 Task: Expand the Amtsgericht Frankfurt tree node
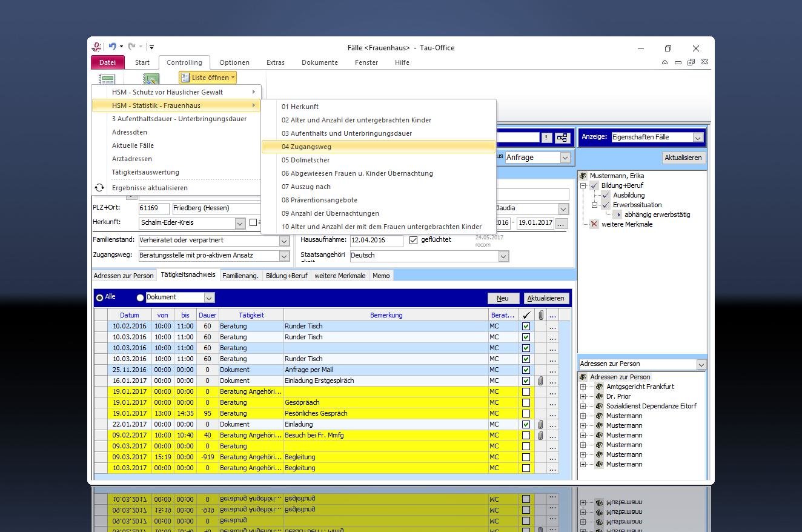tap(583, 387)
